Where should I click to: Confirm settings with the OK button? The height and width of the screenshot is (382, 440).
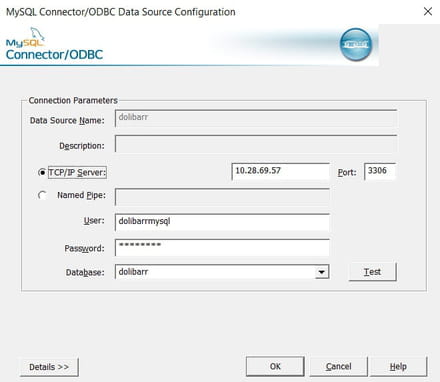point(275,366)
